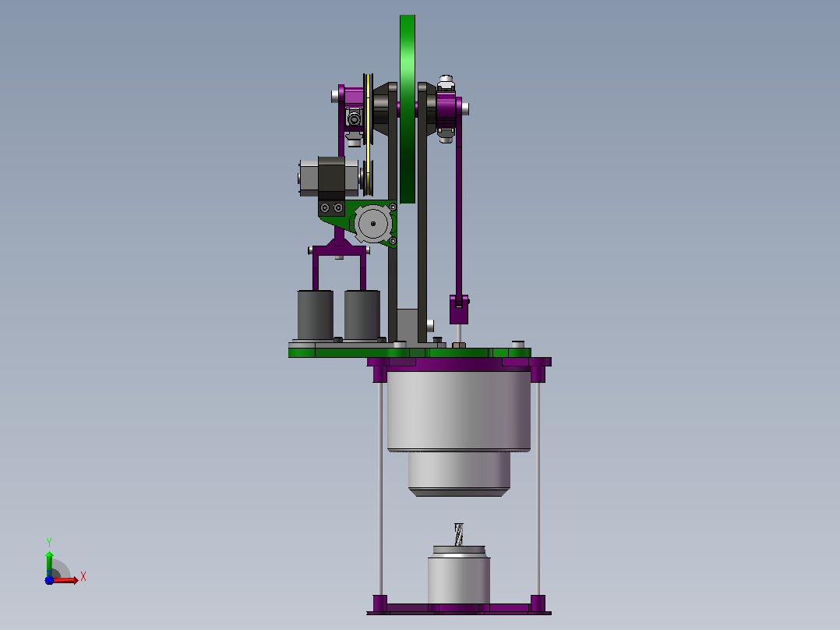This screenshot has width=840, height=630.
Task: Select the right thin vertical support rod
Action: [538, 488]
